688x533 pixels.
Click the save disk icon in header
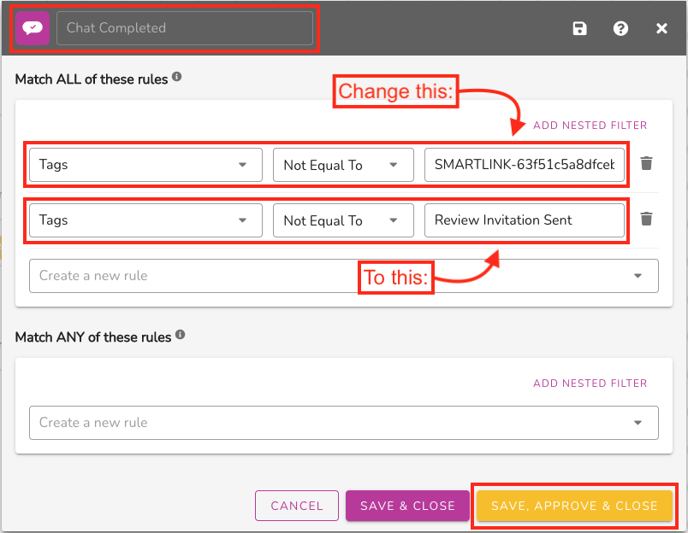[x=580, y=29]
